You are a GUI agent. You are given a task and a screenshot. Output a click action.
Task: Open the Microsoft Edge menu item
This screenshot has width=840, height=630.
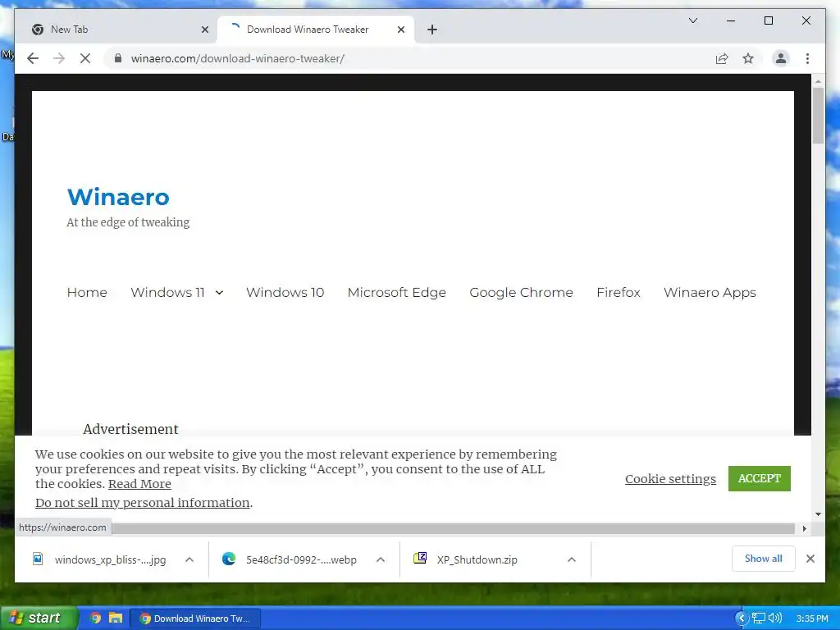[397, 293]
